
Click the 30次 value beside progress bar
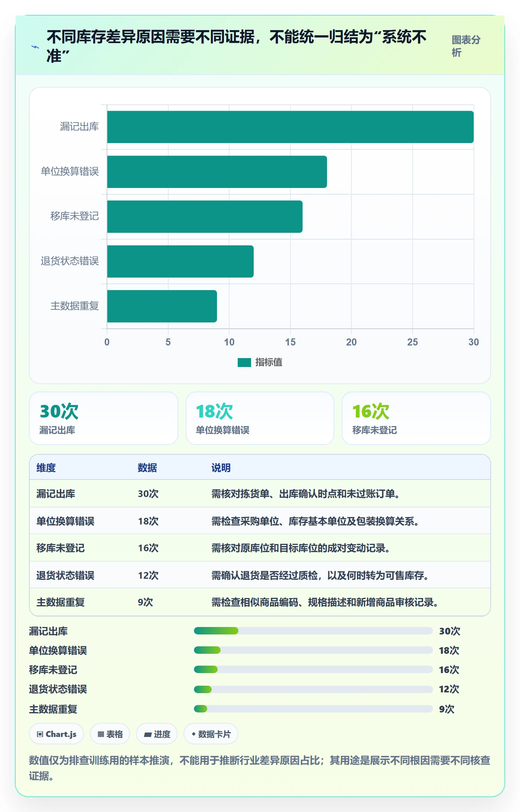(x=449, y=631)
